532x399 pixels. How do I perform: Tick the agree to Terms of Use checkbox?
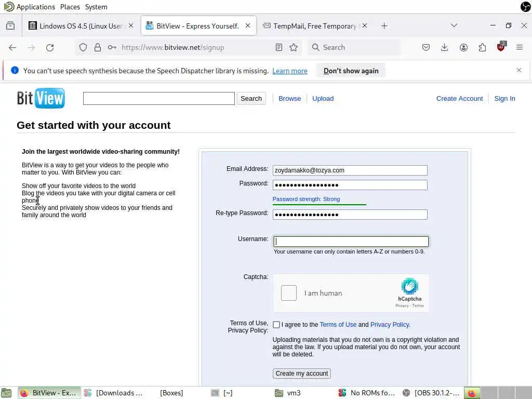(x=276, y=325)
